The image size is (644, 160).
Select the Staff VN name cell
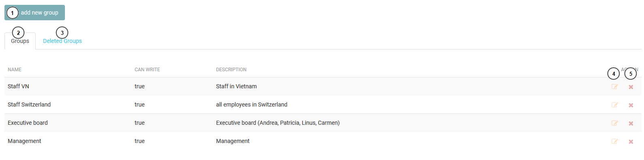tap(18, 86)
